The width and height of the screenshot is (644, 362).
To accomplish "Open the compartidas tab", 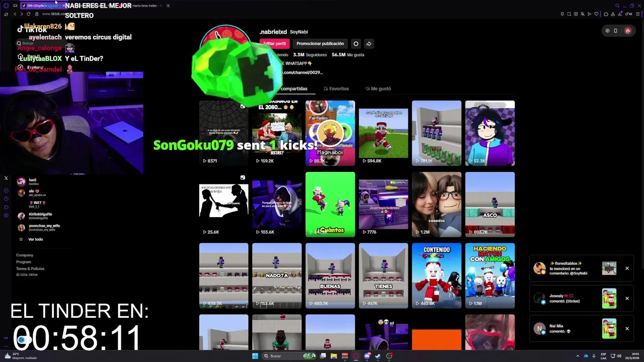I will pos(294,88).
